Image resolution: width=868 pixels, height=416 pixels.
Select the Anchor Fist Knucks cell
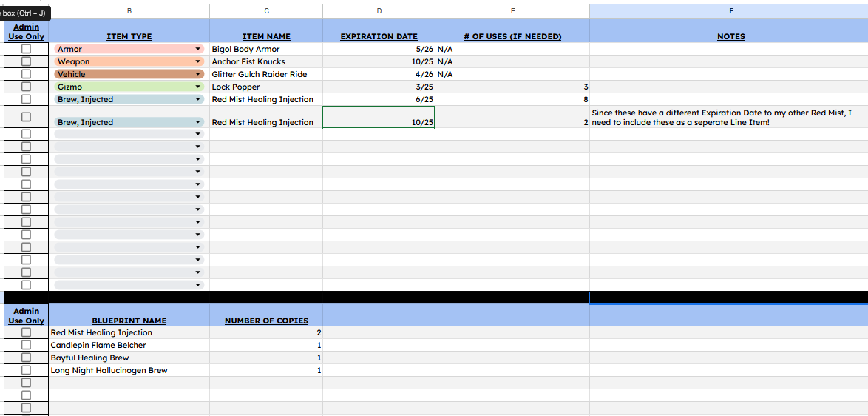coord(266,61)
